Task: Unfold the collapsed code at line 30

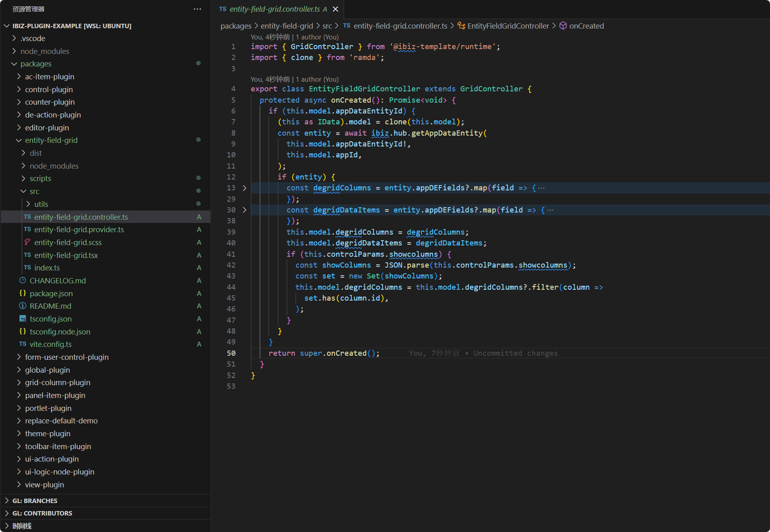Action: click(x=244, y=210)
